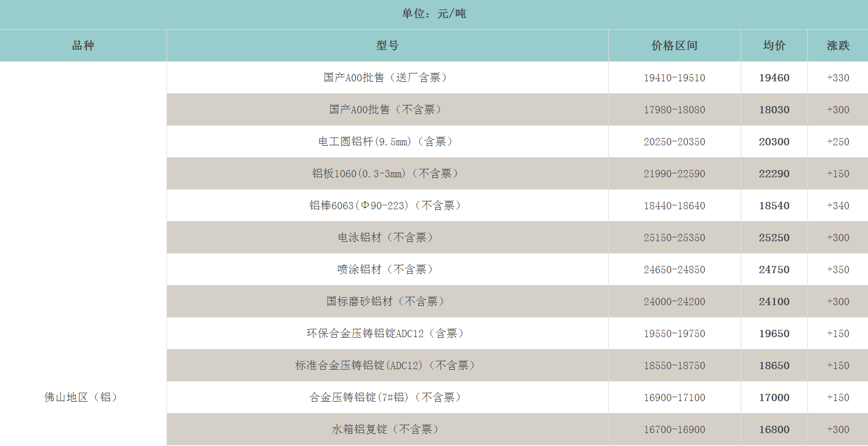Viewport: 868px width, 446px height.
Task: Click the 价格区间 column header
Action: [x=674, y=45]
